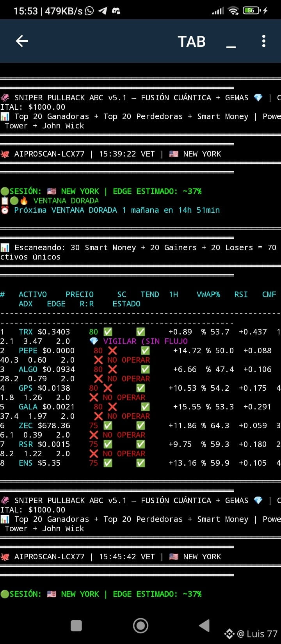Tap the green check in ZEC SC column
Image resolution: width=281 pixels, height=644 pixels.
point(108,425)
